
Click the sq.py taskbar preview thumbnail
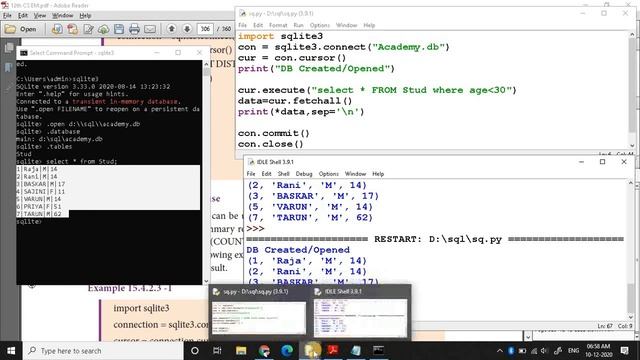pos(258,313)
